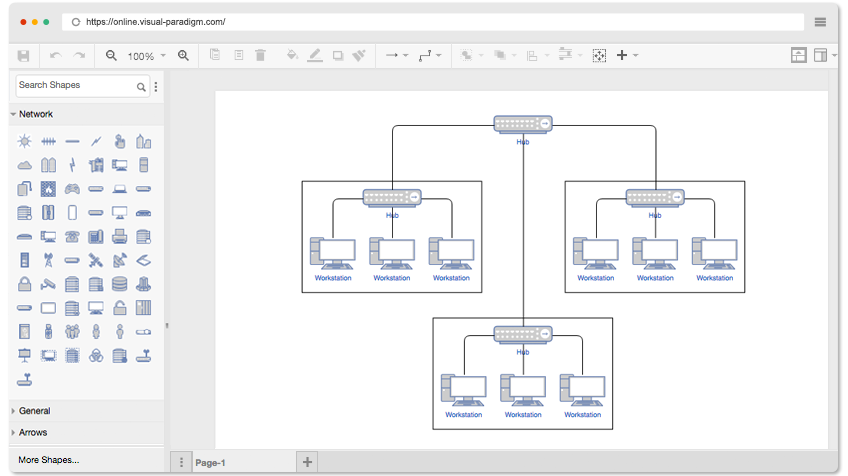This screenshot has width=848, height=476.
Task: Pick the radio tower shape
Action: [48, 260]
